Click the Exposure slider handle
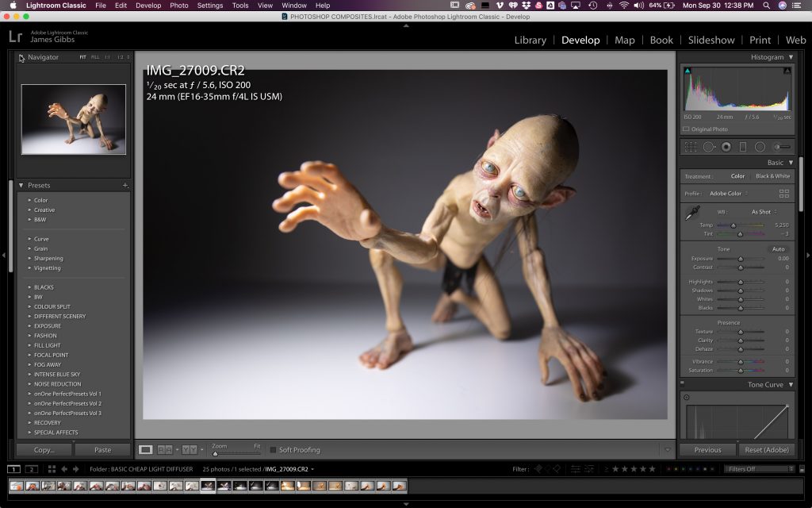 [x=741, y=259]
